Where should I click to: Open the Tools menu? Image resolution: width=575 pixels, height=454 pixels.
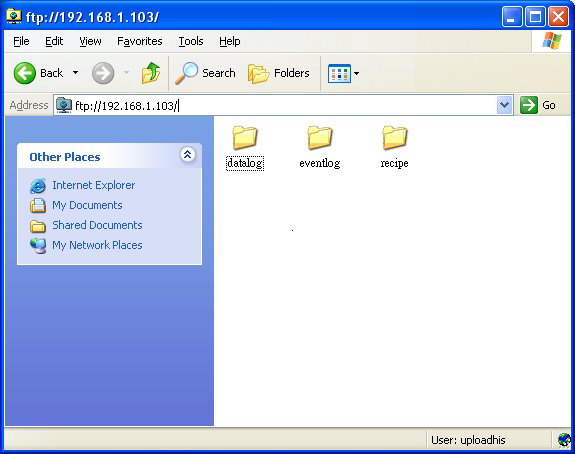[191, 41]
